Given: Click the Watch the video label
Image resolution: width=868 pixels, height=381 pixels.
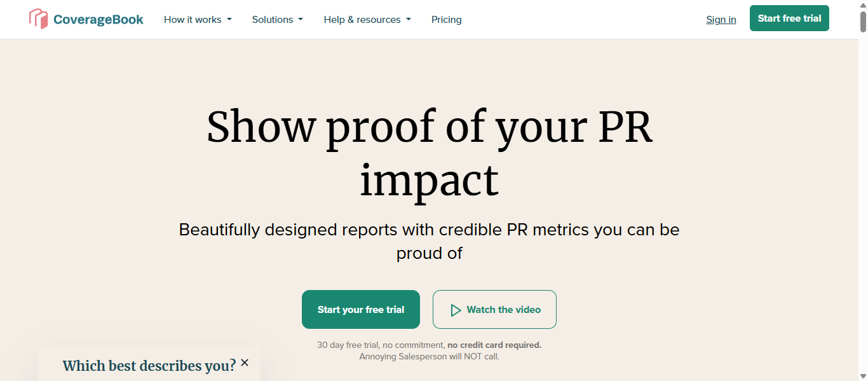Looking at the screenshot, I should tap(504, 310).
